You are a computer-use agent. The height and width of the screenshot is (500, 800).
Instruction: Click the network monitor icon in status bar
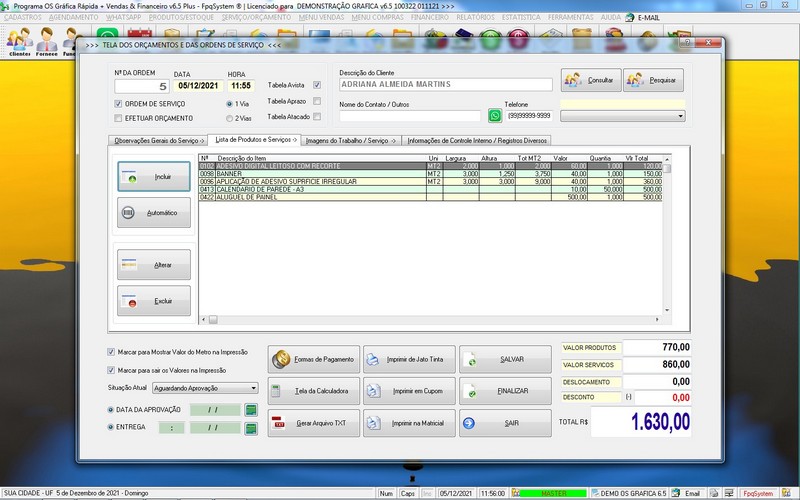tap(730, 493)
